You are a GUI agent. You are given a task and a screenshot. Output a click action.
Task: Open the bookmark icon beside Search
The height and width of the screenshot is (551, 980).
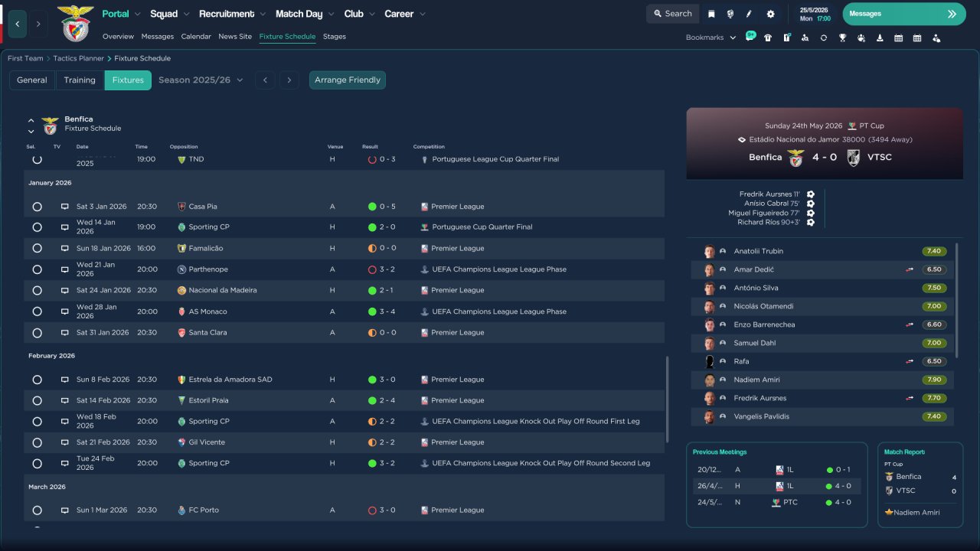click(711, 14)
